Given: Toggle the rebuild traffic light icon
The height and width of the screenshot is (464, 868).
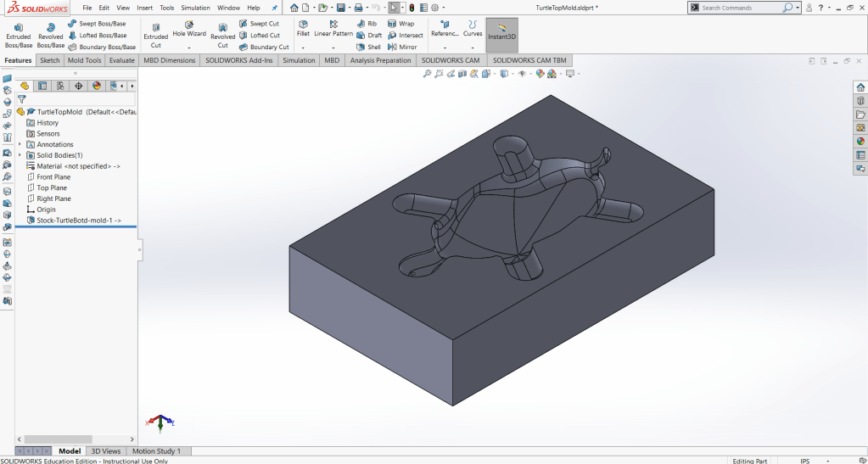Looking at the screenshot, I should [412, 8].
